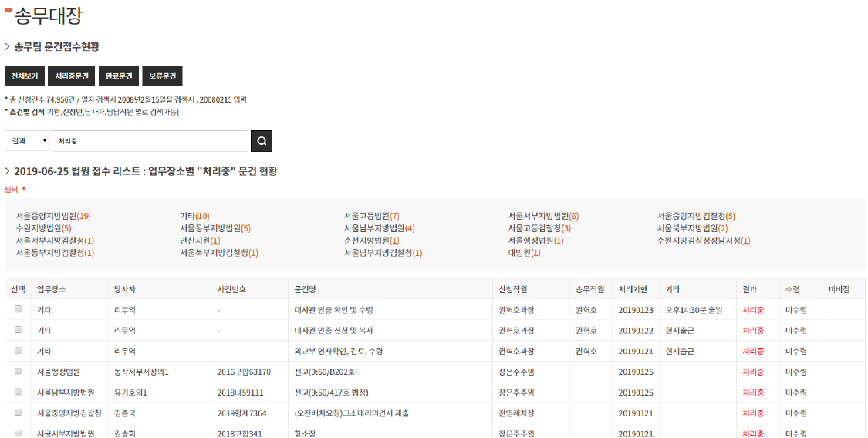
Task: Filter by 서울서부지방법원(6)
Action: [544, 216]
